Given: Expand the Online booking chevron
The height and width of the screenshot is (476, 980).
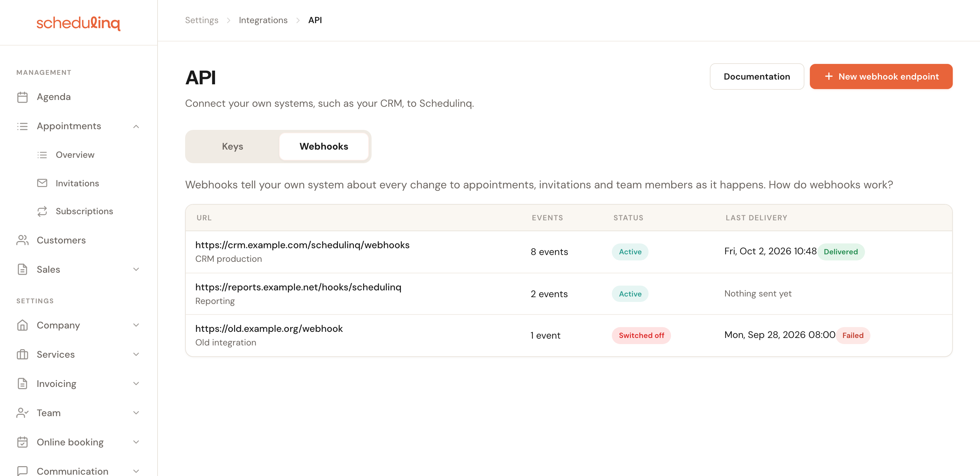Looking at the screenshot, I should coord(136,442).
